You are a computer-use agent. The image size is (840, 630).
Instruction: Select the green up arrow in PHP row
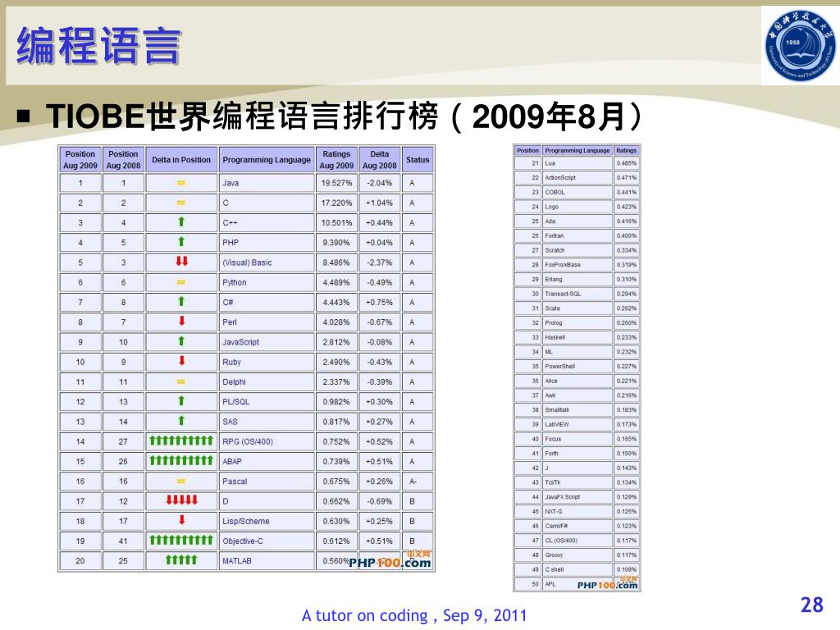(181, 242)
